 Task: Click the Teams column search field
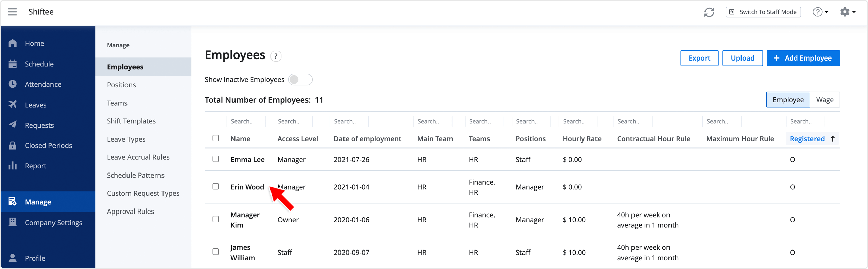484,121
